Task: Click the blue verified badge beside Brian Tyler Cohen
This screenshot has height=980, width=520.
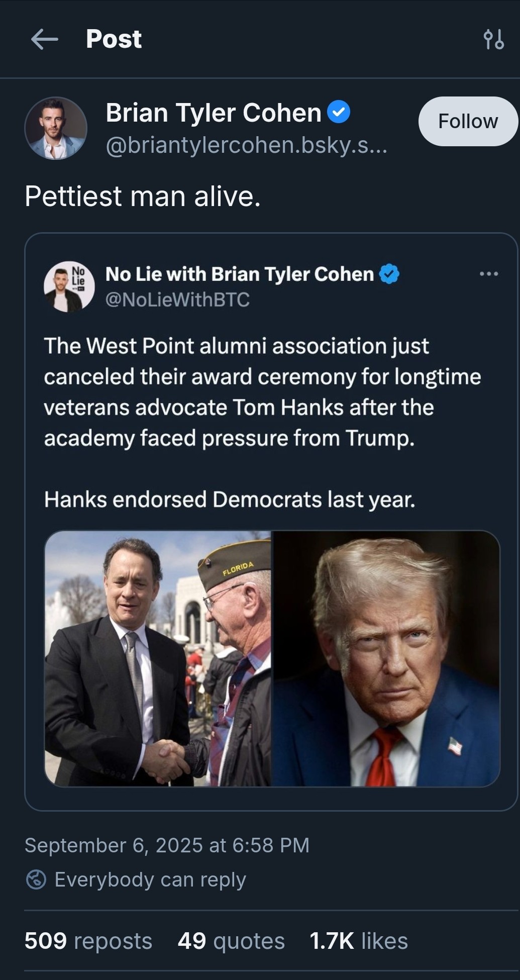Action: (x=339, y=112)
